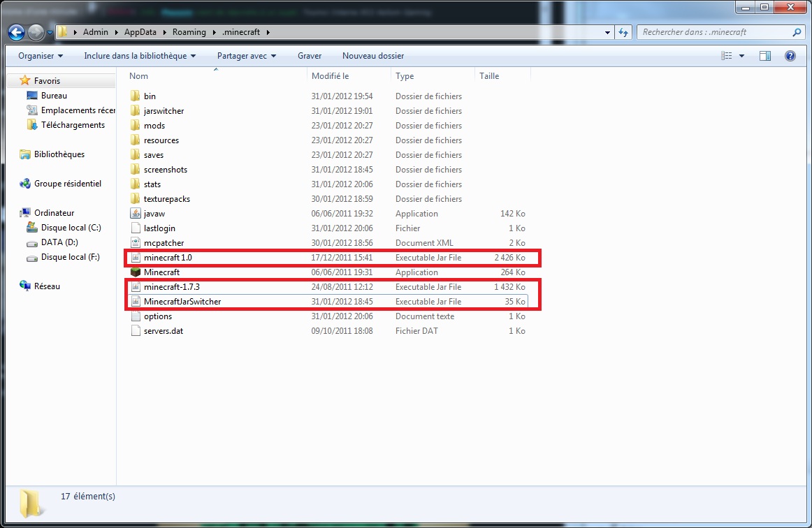
Task: Expand the address bar history dropdown
Action: pos(607,32)
